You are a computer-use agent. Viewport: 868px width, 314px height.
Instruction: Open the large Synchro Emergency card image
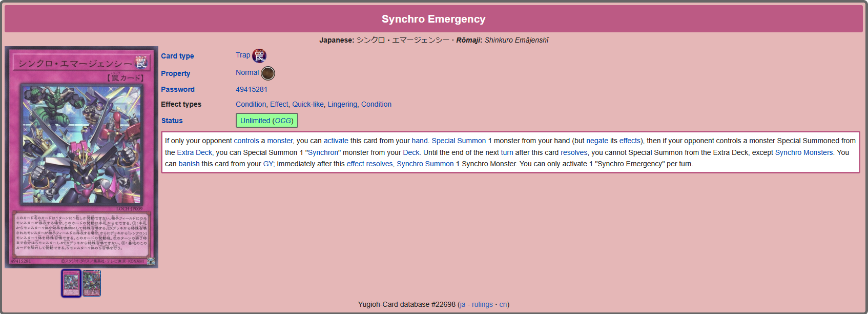81,157
